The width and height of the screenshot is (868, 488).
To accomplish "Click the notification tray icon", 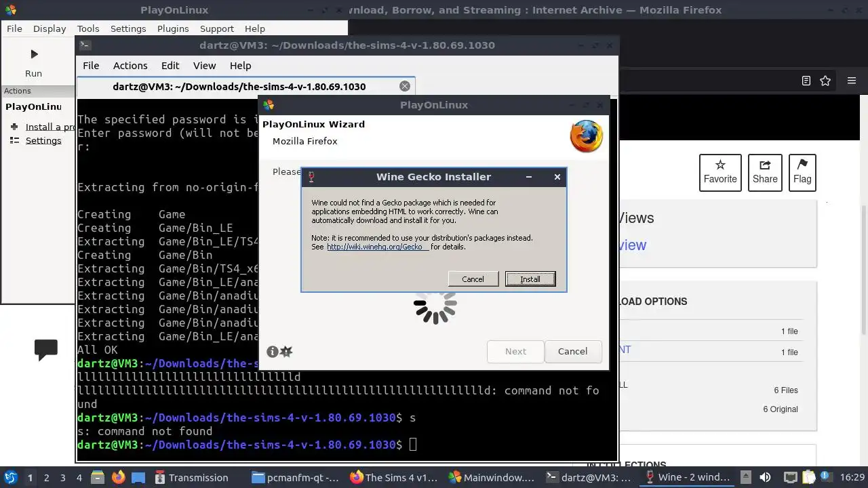I will coord(827,477).
